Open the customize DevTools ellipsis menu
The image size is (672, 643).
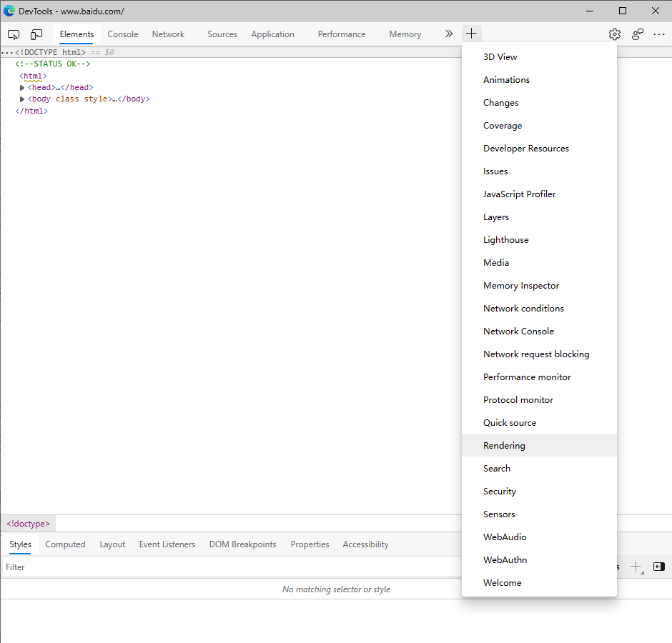click(x=659, y=34)
